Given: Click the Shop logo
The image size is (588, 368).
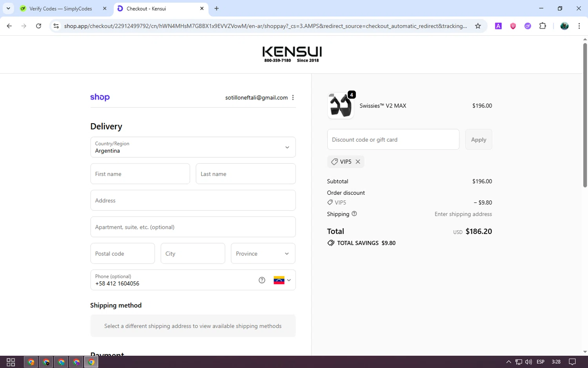Looking at the screenshot, I should (100, 97).
